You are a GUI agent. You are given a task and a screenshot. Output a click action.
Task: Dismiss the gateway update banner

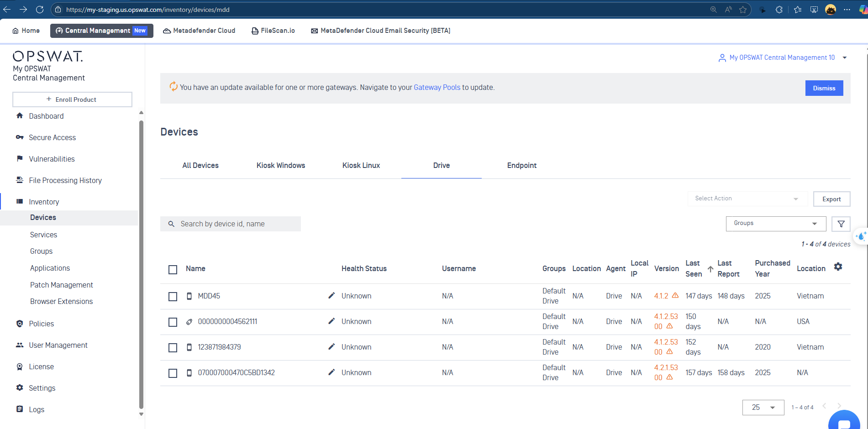(824, 88)
